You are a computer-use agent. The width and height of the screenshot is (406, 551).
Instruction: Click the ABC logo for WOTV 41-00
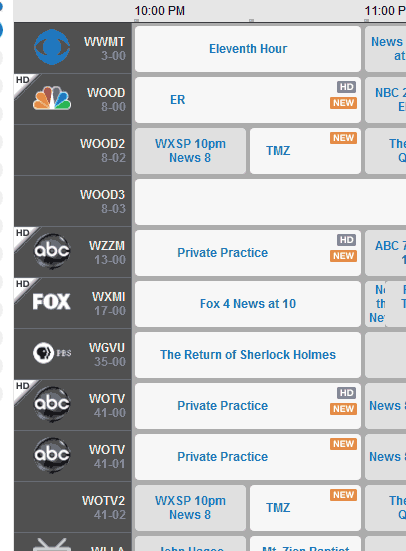[52, 404]
